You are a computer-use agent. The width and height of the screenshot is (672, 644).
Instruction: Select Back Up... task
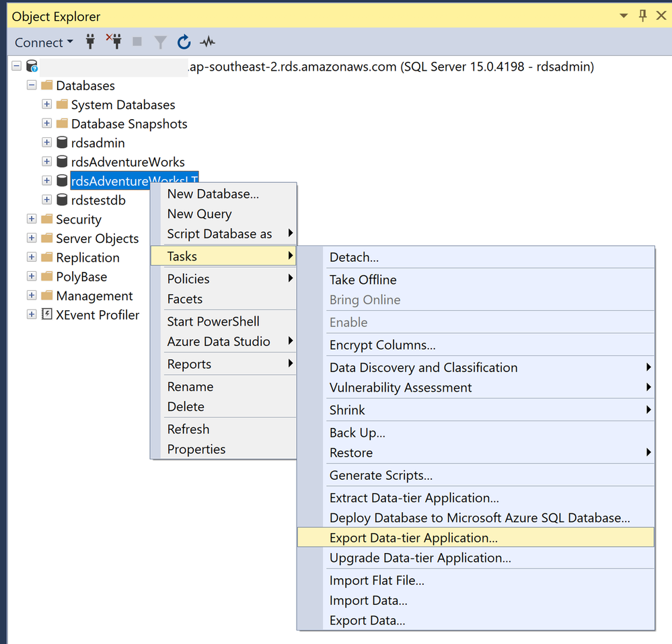point(476,433)
